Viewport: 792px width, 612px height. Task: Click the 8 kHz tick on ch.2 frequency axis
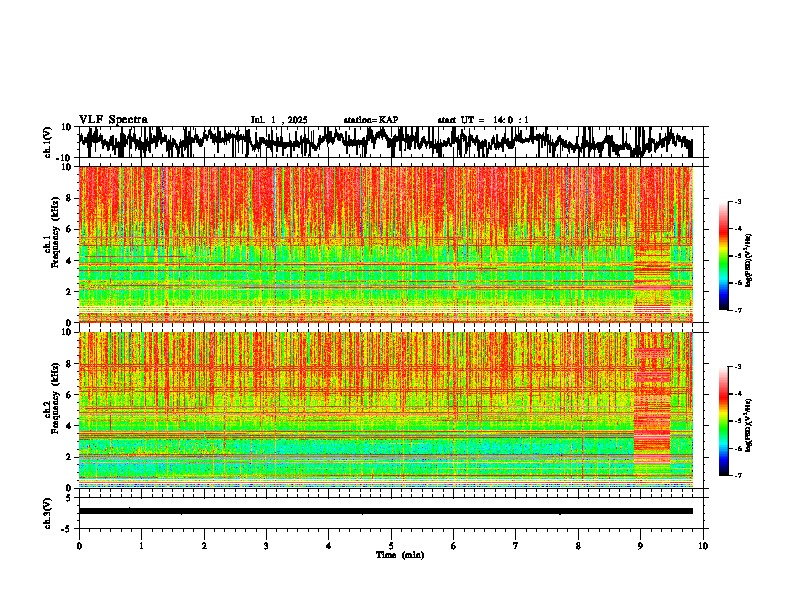coord(69,364)
